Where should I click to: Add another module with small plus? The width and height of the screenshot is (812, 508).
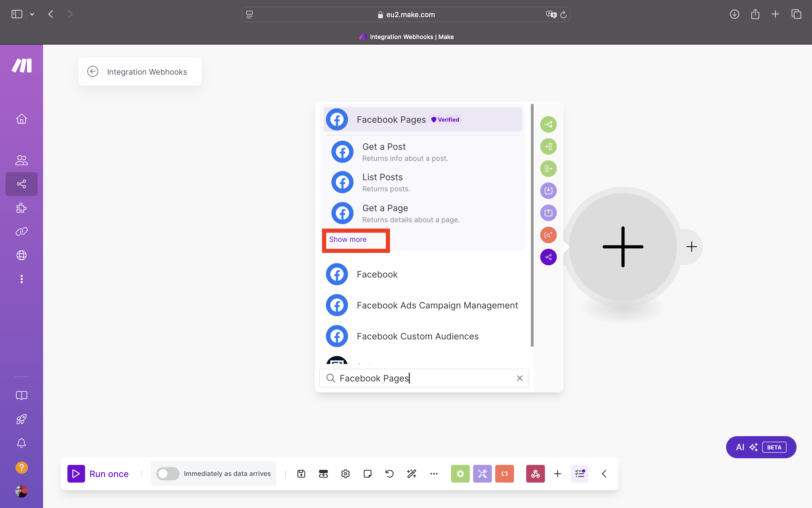tap(692, 247)
